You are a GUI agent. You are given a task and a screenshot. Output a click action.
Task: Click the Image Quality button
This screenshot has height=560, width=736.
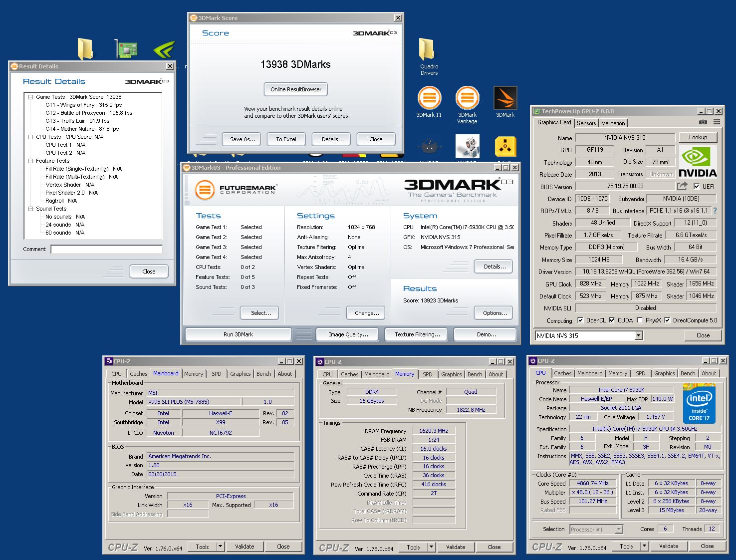348,334
